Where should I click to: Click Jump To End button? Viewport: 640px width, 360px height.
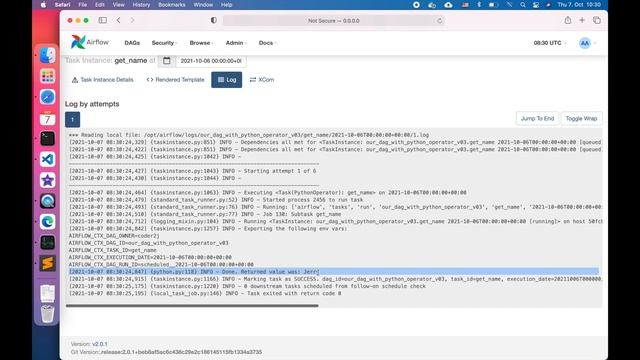537,118
